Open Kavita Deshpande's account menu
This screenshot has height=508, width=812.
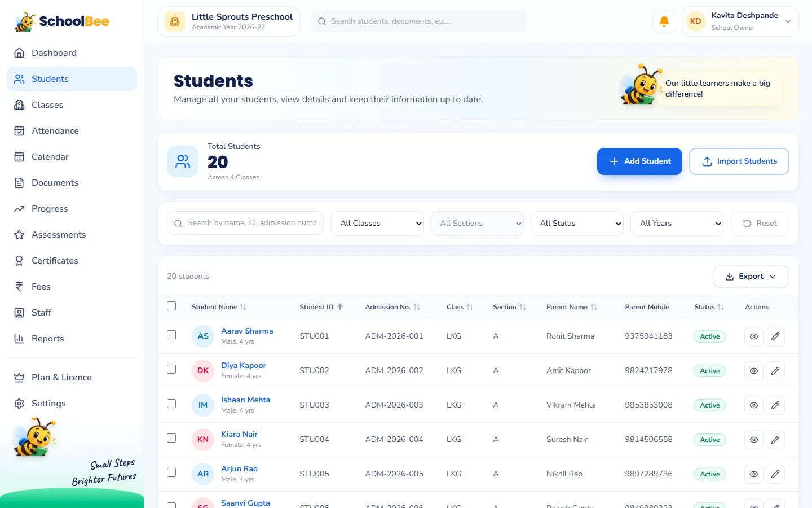[x=740, y=21]
